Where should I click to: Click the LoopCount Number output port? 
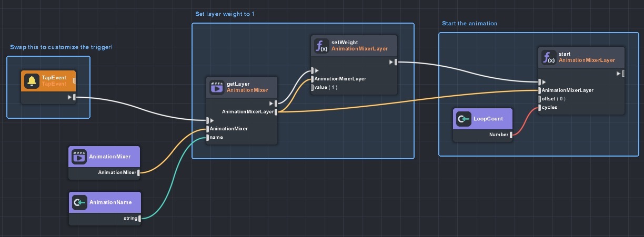point(511,135)
